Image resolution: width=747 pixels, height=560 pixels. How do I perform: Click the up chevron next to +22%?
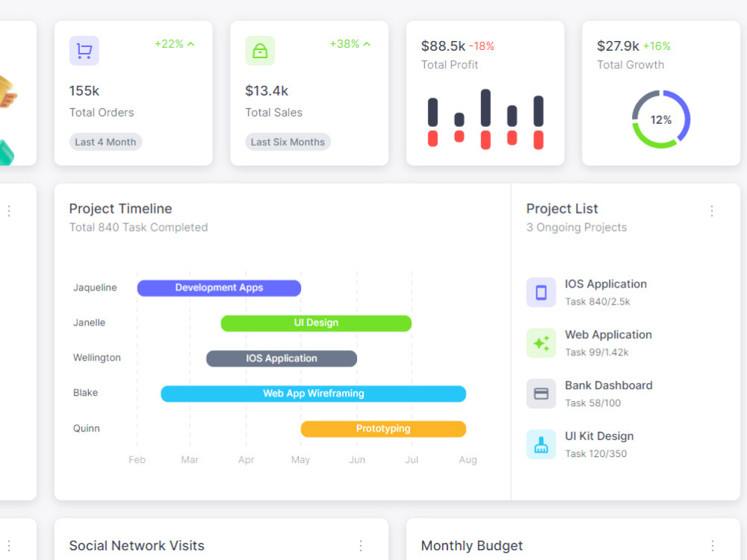point(191,44)
